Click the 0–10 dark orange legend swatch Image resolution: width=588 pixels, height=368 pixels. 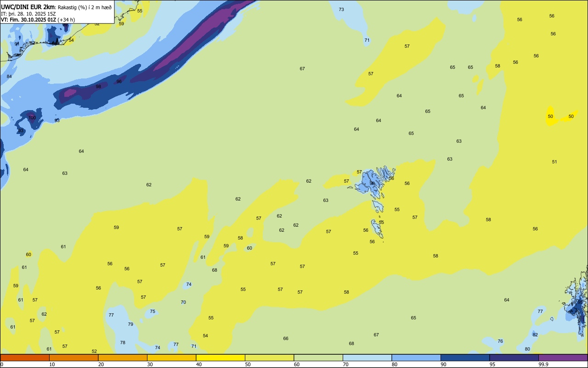click(25, 357)
